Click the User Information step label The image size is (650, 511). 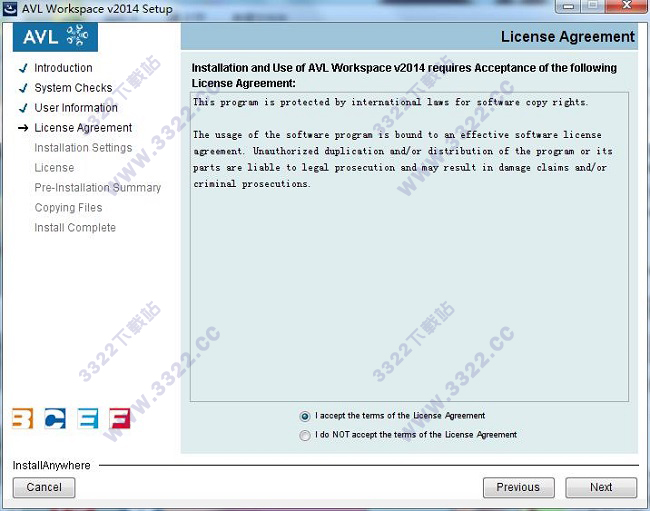pyautogui.click(x=76, y=108)
